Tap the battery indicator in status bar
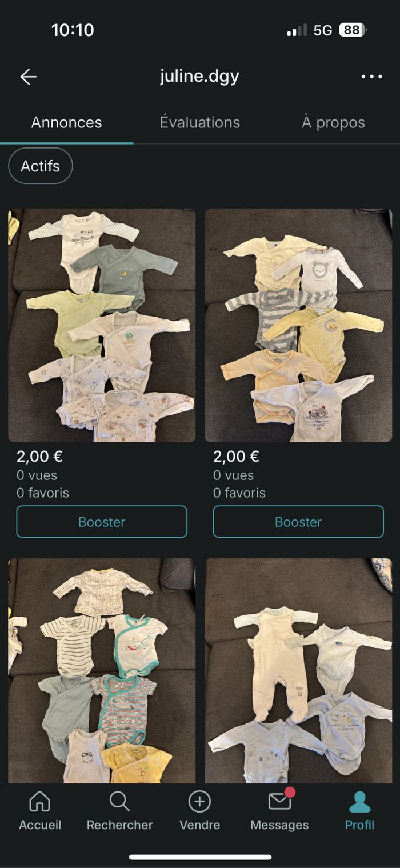This screenshot has width=400, height=868. (x=353, y=30)
